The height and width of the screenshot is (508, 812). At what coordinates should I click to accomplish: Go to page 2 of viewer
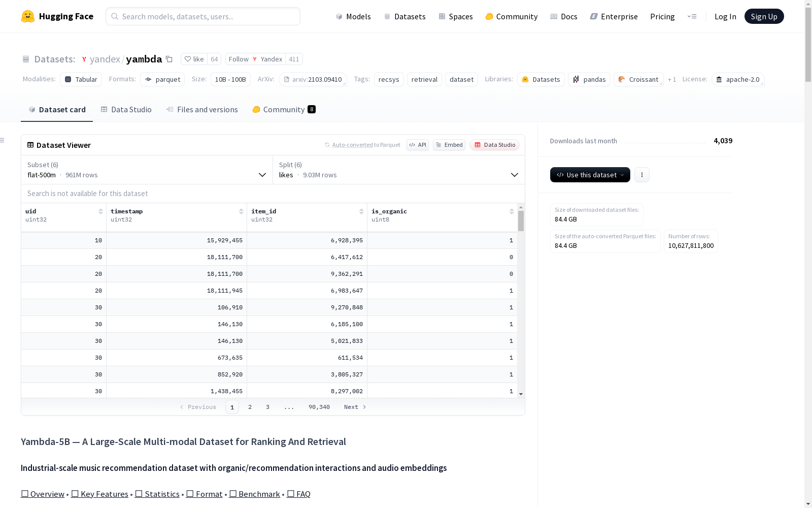pos(250,407)
